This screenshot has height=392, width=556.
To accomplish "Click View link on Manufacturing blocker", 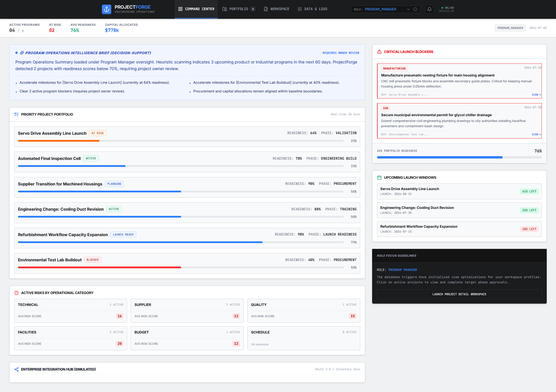I will click(536, 95).
